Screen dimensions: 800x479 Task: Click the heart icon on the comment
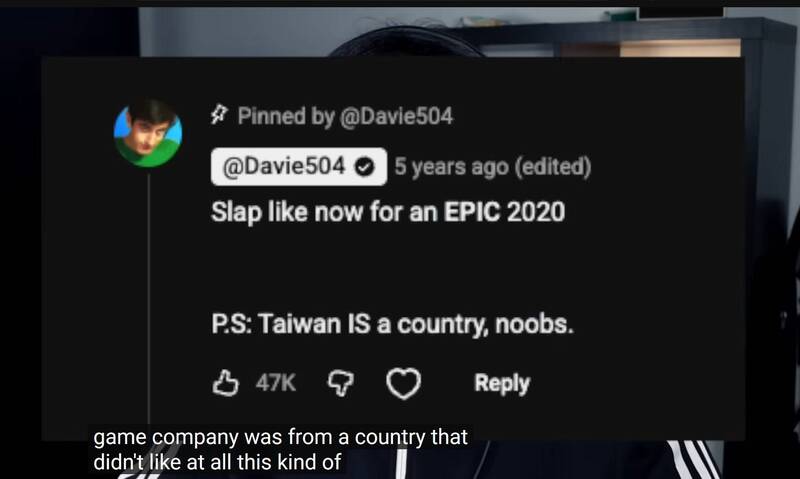tap(404, 384)
